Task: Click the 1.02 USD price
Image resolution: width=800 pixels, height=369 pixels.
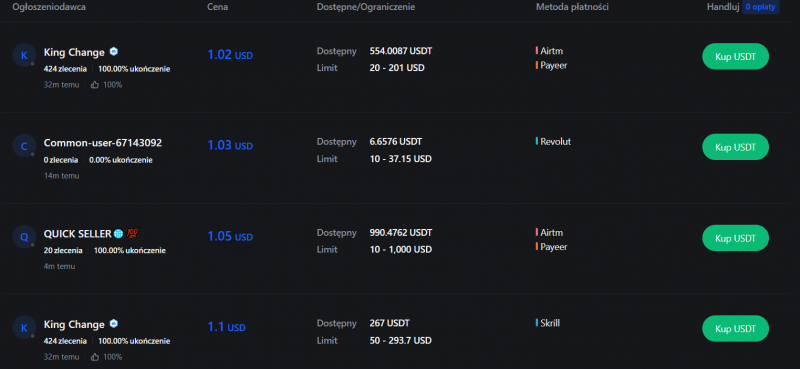Action: 230,55
